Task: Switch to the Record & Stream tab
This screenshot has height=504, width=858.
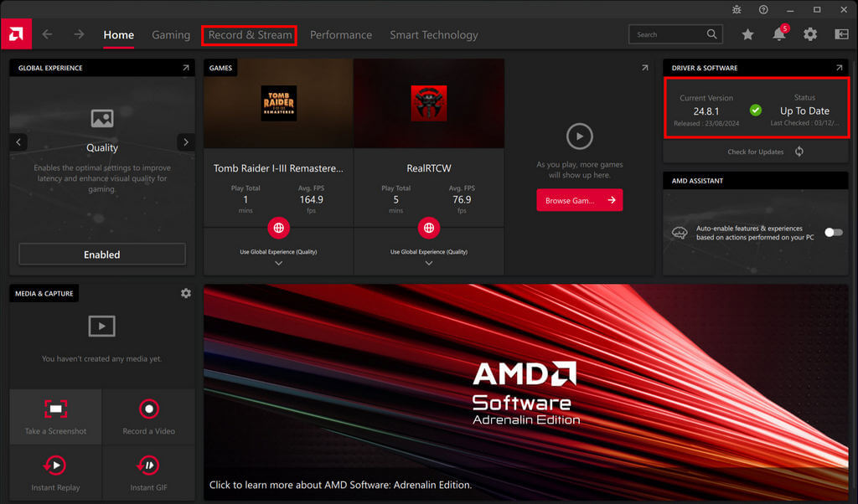Action: pyautogui.click(x=250, y=35)
